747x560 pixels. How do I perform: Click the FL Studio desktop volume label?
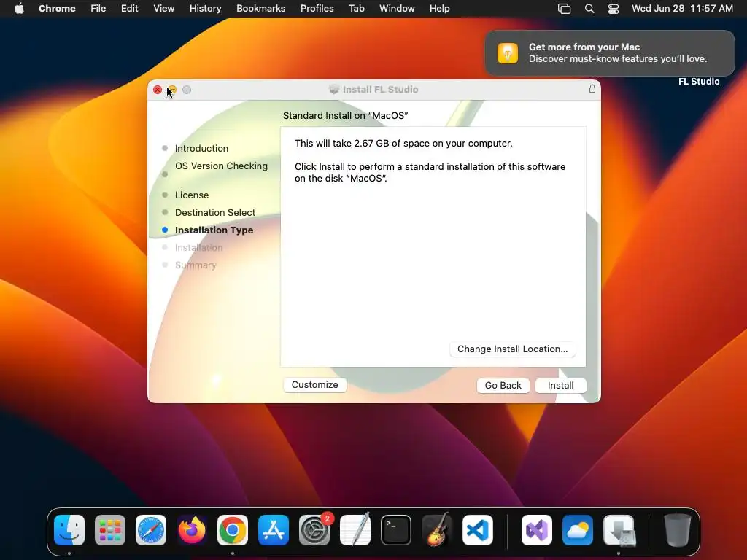pyautogui.click(x=699, y=82)
